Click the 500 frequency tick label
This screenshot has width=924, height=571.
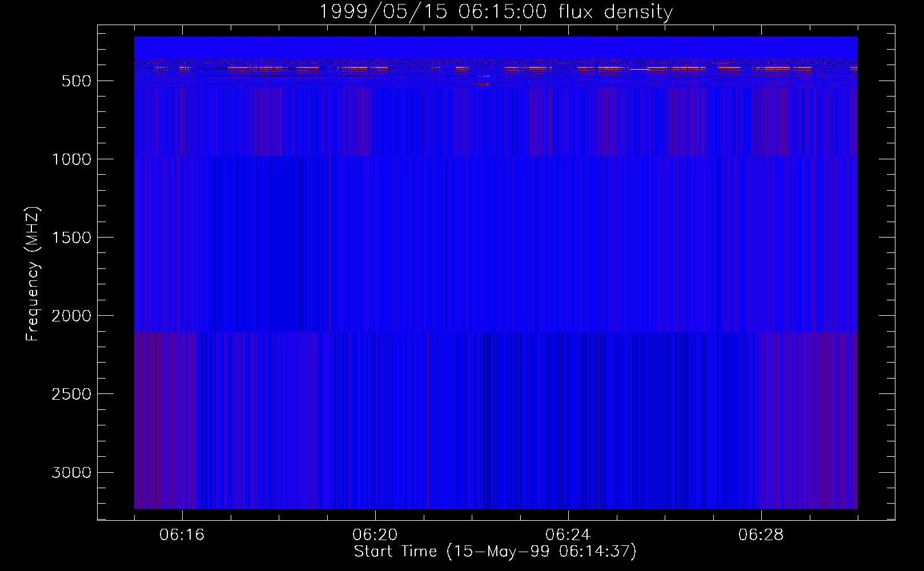coord(77,81)
